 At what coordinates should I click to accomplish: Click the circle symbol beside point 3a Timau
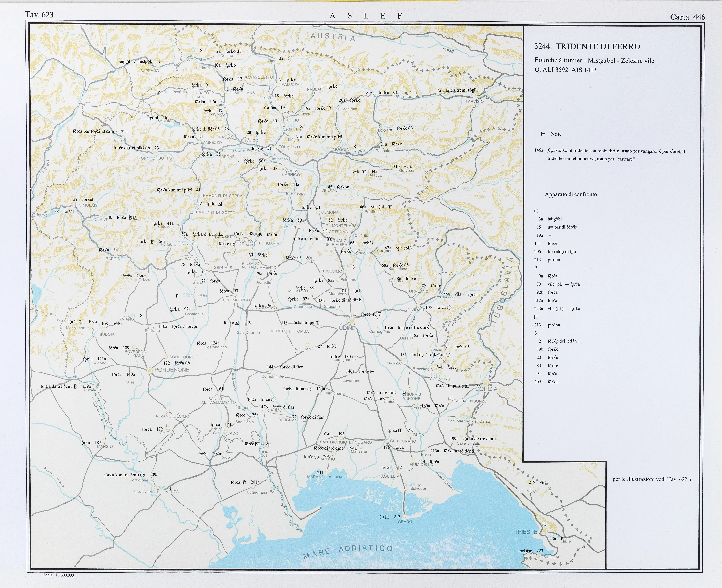tap(290, 58)
